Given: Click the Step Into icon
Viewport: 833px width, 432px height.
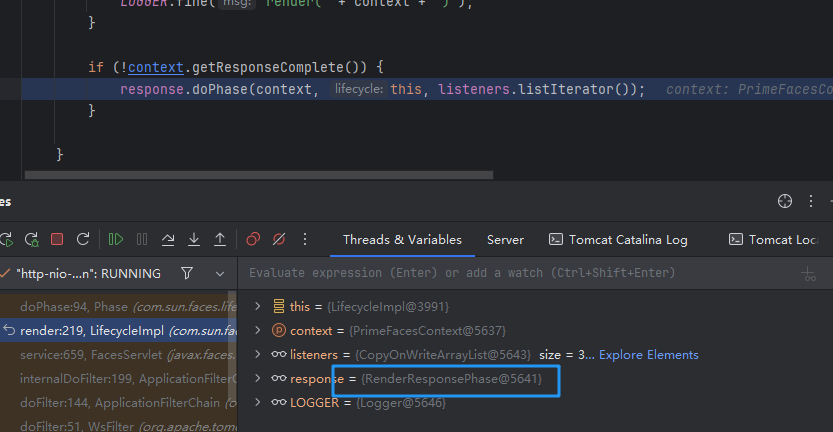Looking at the screenshot, I should tap(194, 240).
